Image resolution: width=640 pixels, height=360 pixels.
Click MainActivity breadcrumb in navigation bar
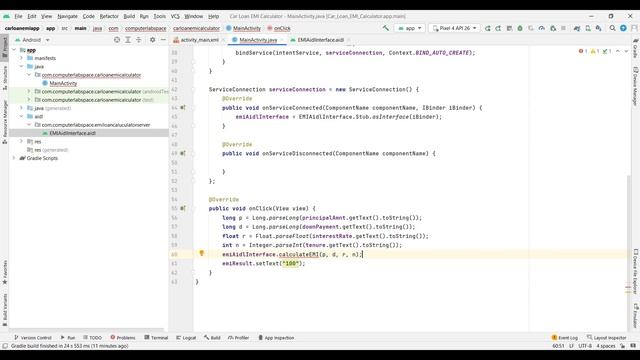(243, 28)
